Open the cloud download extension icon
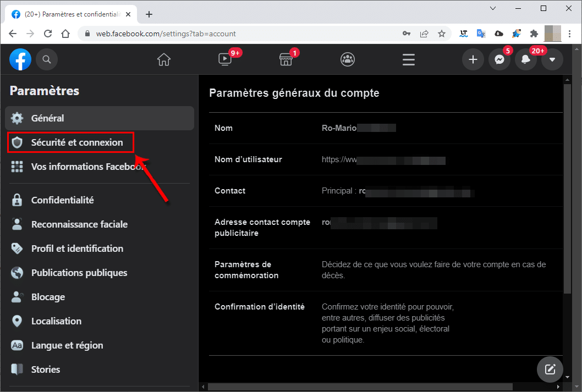This screenshot has height=392, width=582. (x=499, y=34)
